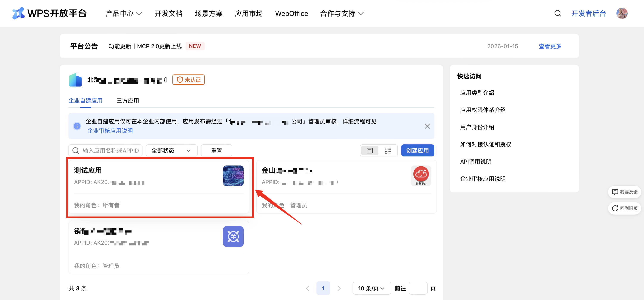Click the WPS开放平台 logo
The height and width of the screenshot is (300, 644).
click(x=49, y=13)
